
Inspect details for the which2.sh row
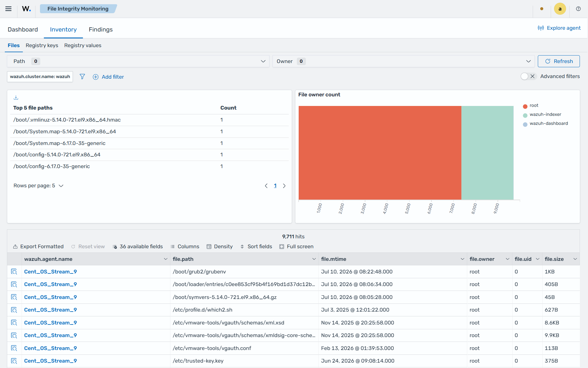[14, 310]
